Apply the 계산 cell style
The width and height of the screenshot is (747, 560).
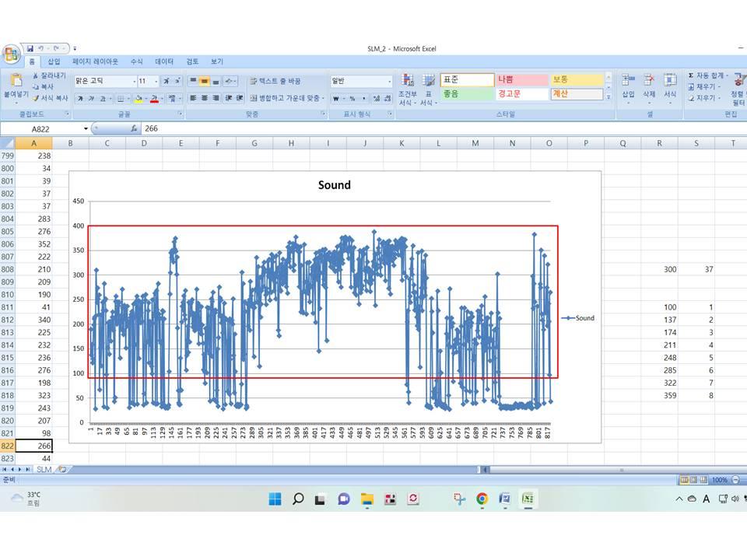577,94
